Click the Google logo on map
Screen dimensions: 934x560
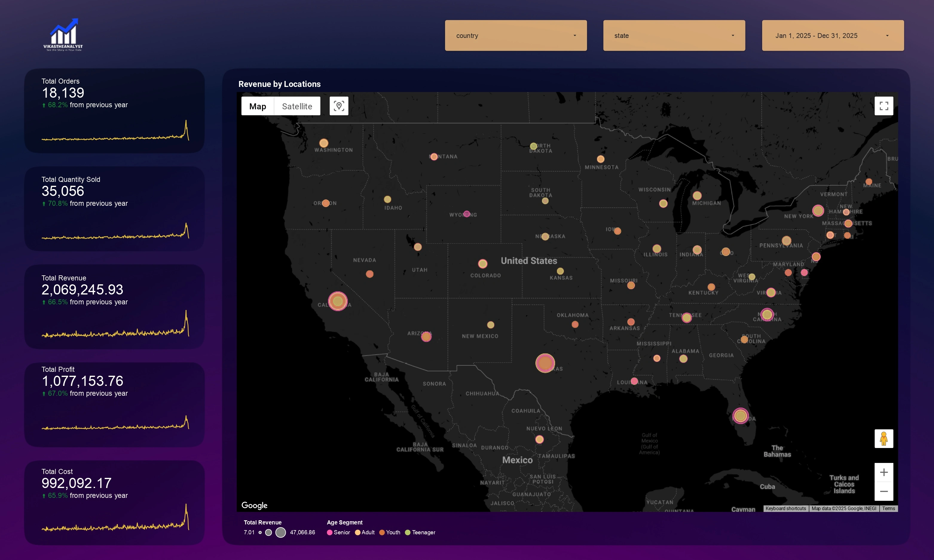tap(254, 505)
